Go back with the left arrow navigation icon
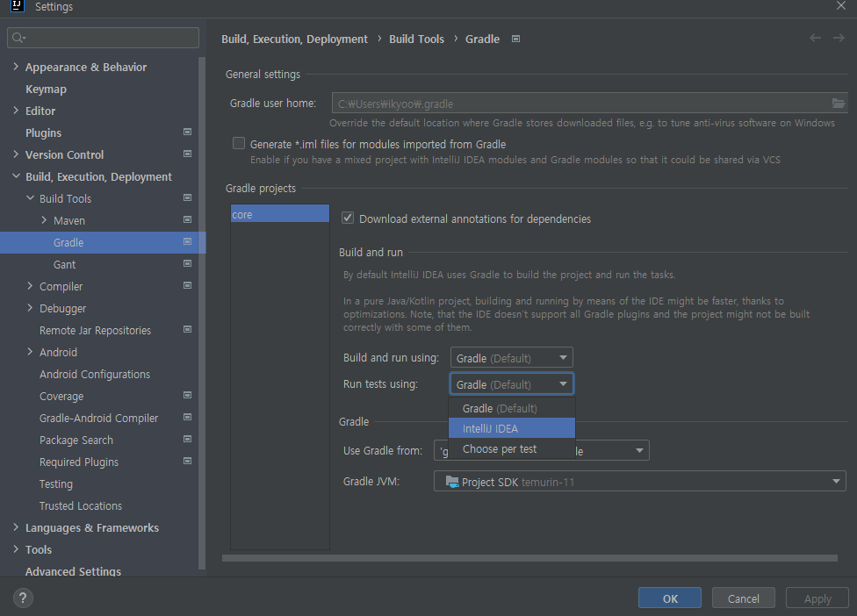Screen dimensions: 857x616 [x=815, y=38]
